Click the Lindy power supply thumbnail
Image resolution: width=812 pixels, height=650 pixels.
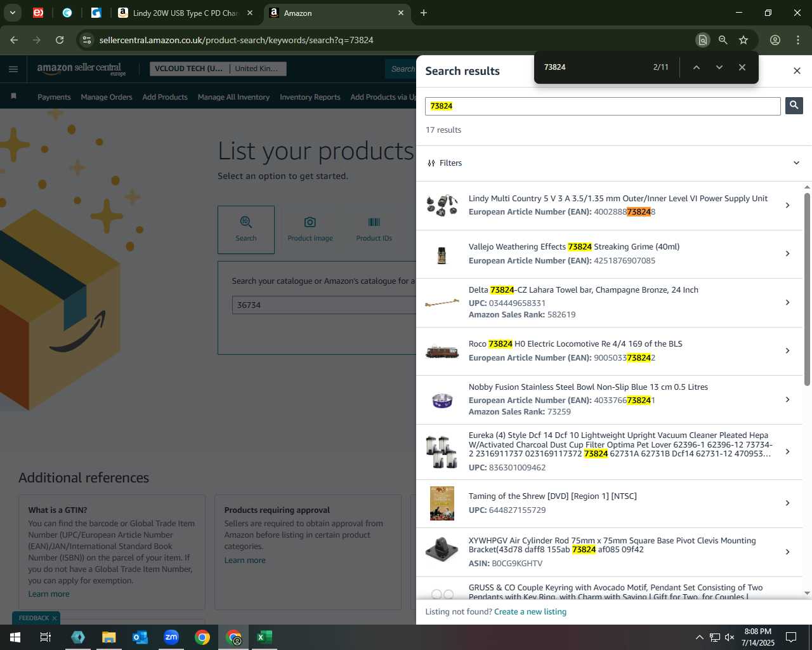[442, 205]
